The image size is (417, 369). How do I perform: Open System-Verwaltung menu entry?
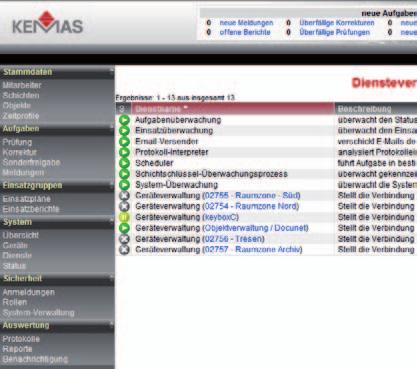click(x=38, y=313)
